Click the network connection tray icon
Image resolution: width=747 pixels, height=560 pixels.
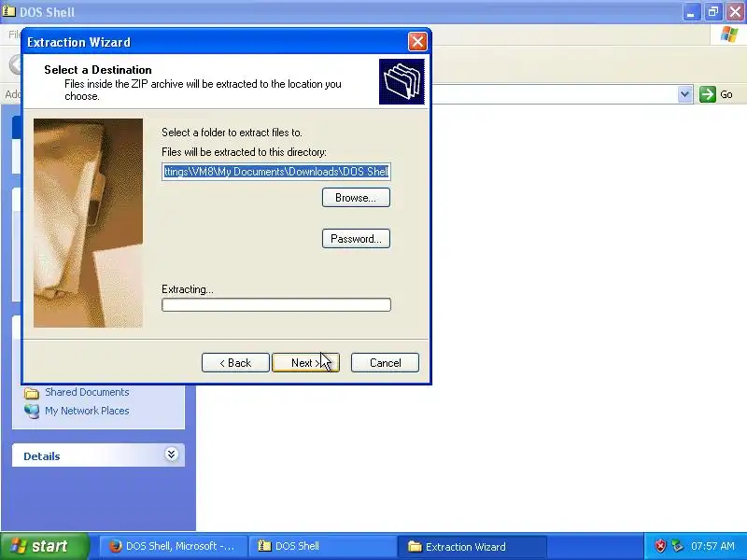click(677, 546)
